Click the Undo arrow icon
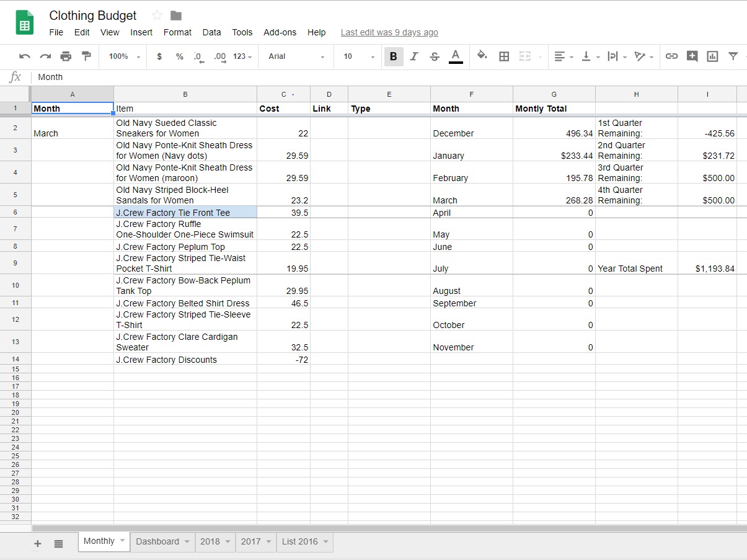747x560 pixels. (x=25, y=56)
